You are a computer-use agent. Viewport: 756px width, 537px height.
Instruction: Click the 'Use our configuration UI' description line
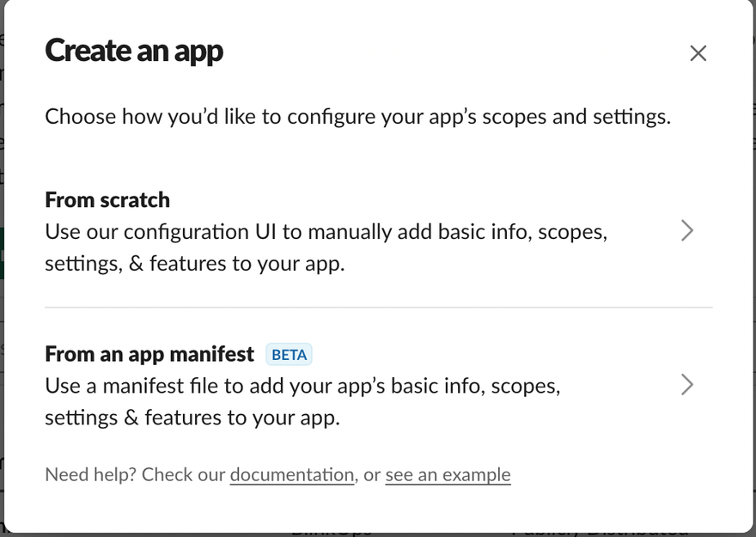pyautogui.click(x=326, y=232)
